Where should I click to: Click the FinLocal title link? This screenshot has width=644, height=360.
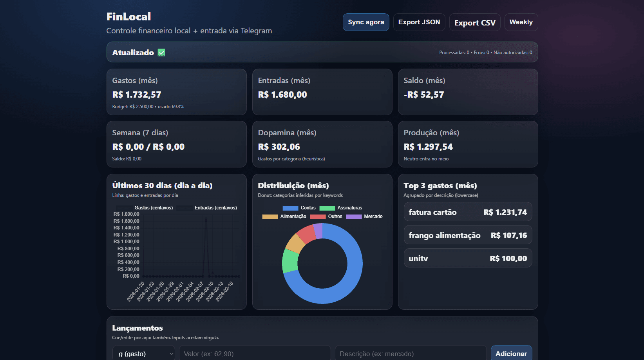point(128,16)
